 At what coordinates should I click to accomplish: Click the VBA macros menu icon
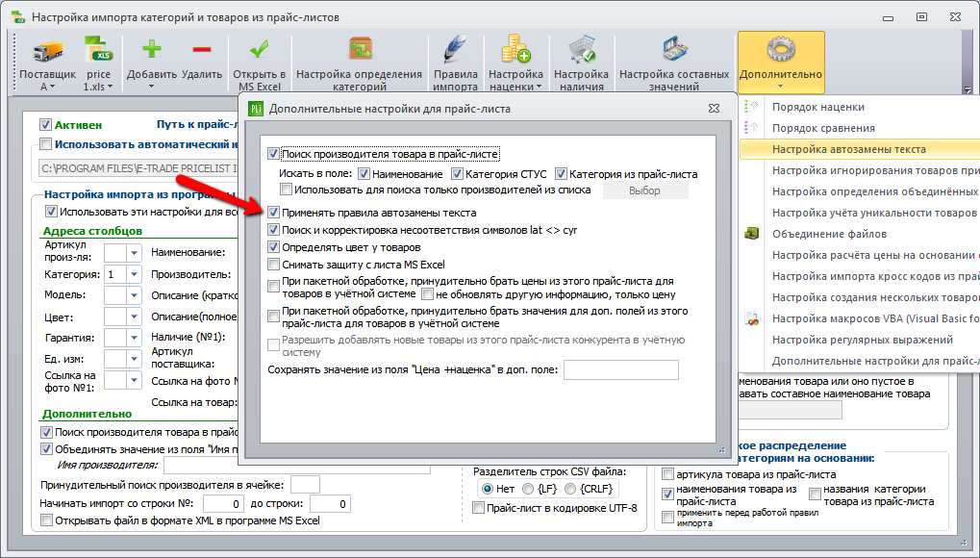pos(751,318)
